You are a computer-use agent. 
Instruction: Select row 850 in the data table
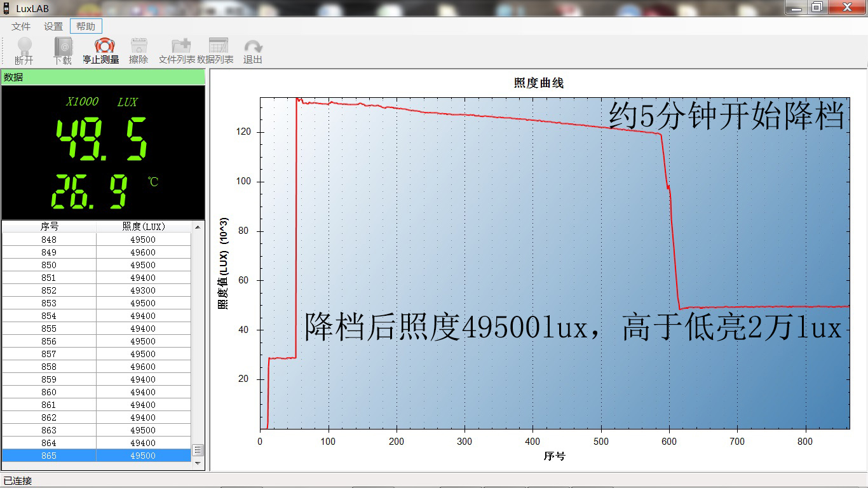97,265
